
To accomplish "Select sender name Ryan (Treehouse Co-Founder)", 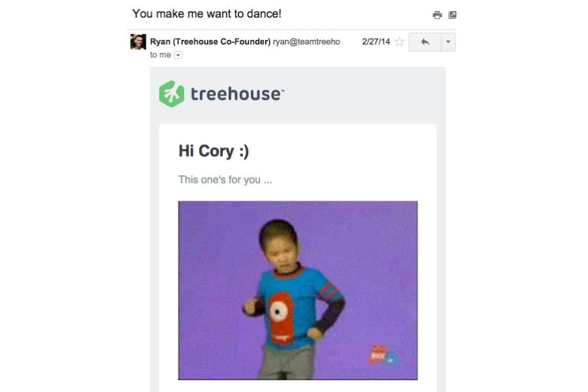I will coord(210,42).
